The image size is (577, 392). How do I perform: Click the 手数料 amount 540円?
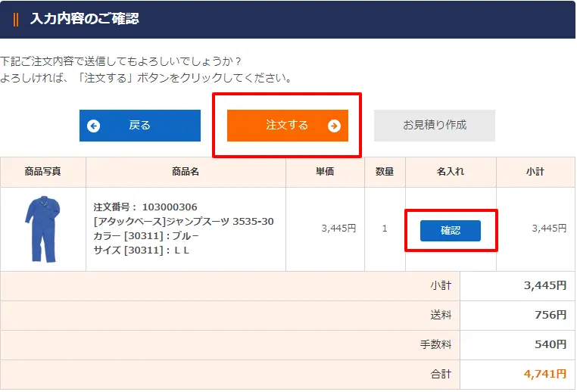[x=550, y=344]
